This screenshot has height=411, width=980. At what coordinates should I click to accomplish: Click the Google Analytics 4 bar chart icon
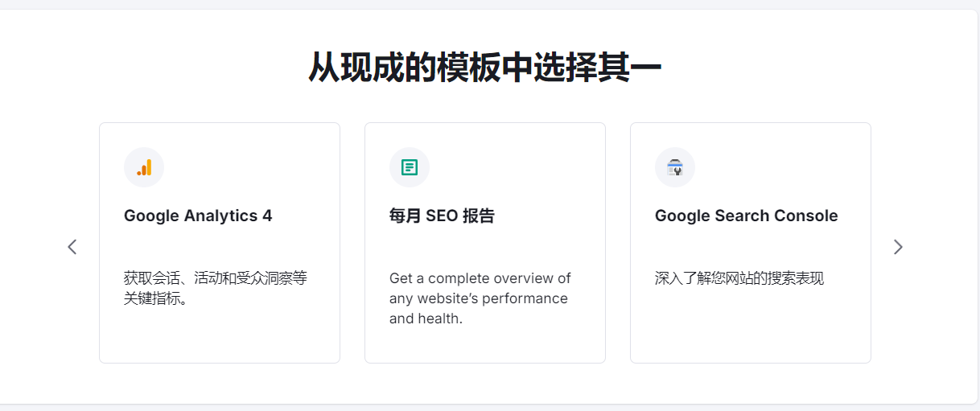click(144, 167)
